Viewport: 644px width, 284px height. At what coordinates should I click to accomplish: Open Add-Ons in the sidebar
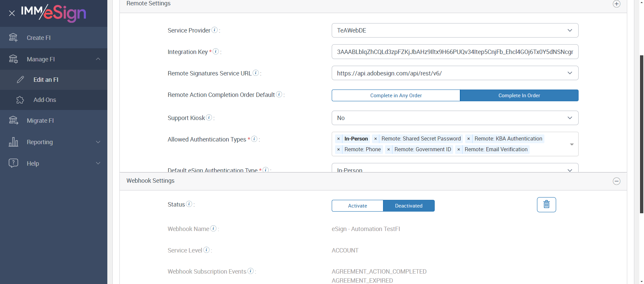tap(45, 100)
